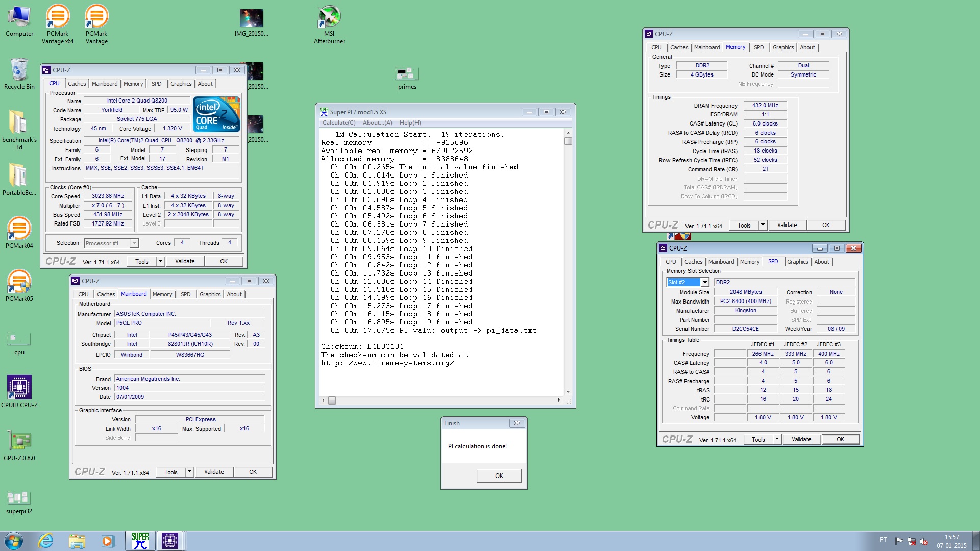Click the Super PI horizontal scrollbar thumb
Image resolution: width=980 pixels, height=551 pixels.
(332, 400)
